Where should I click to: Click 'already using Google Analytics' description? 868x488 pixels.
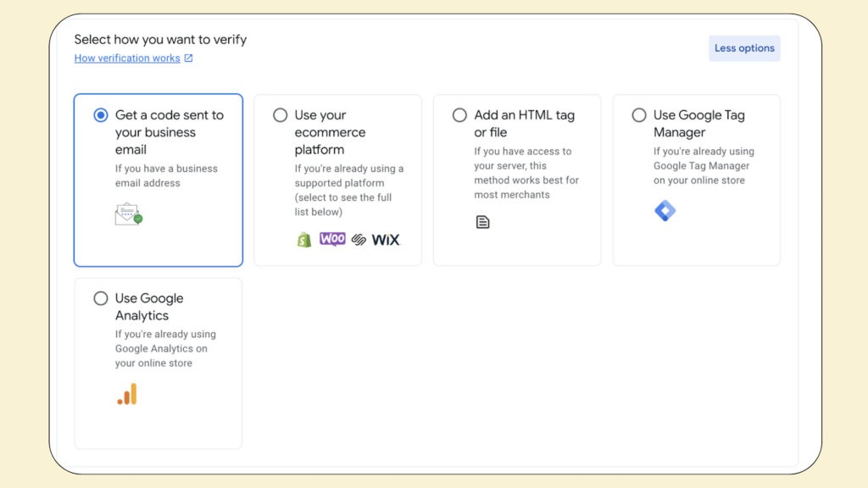[x=165, y=348]
